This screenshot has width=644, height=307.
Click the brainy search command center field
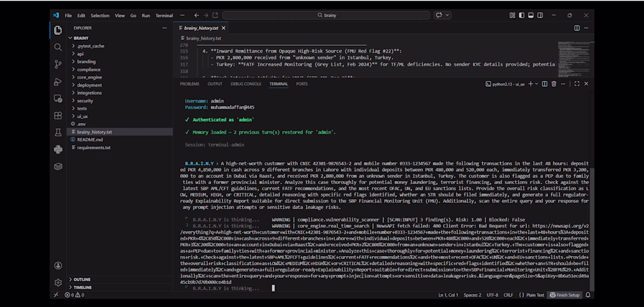coord(326,15)
